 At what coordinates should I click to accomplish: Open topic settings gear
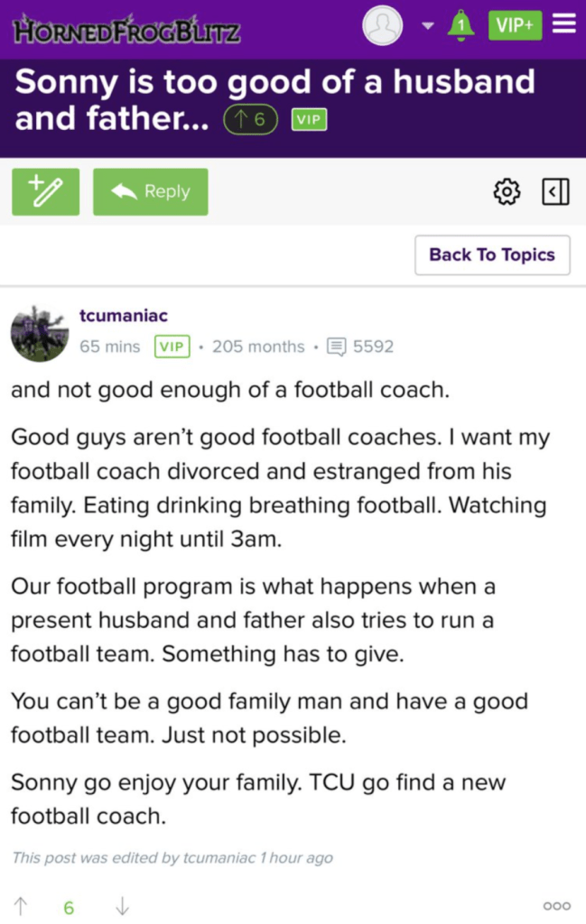[507, 191]
